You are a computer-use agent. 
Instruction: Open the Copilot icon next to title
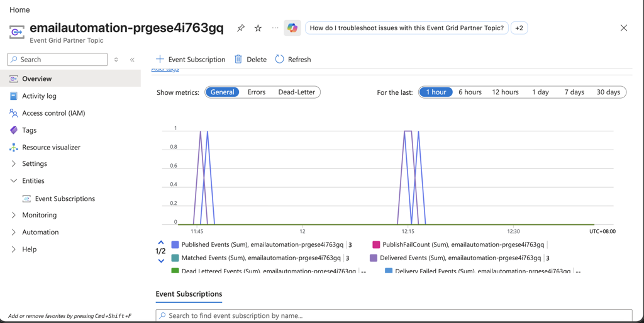pyautogui.click(x=292, y=28)
